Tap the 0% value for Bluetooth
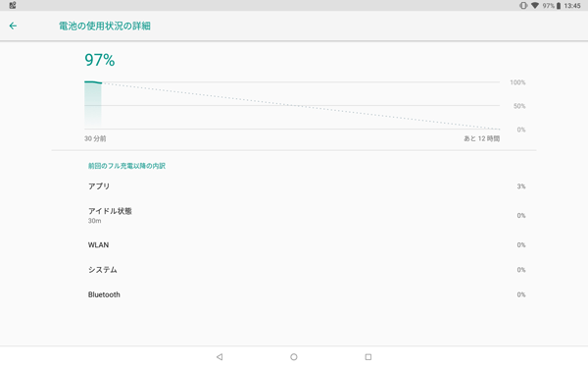Screen dimensions: 588x368 521,294
